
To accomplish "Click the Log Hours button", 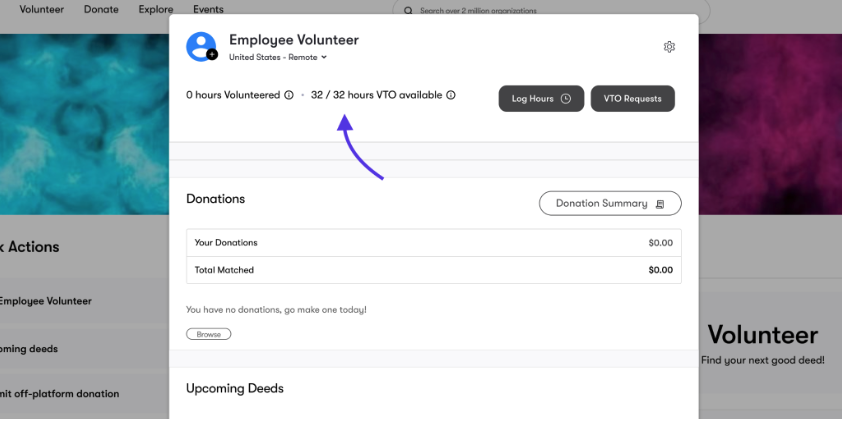I will (541, 98).
